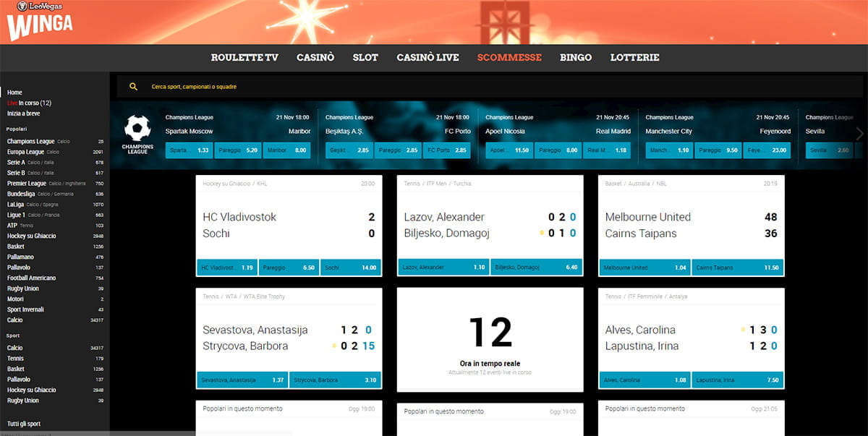The width and height of the screenshot is (868, 436).
Task: Open Tutti gli sport link
Action: tap(24, 424)
